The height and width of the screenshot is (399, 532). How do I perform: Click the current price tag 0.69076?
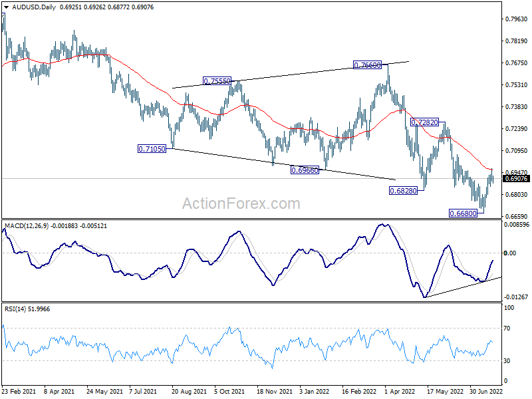coord(516,179)
